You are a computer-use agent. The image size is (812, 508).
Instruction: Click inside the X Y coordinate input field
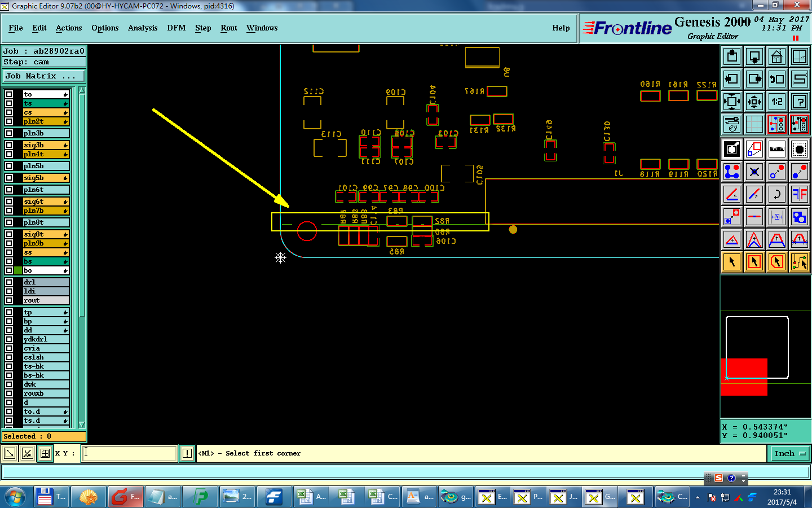(130, 453)
